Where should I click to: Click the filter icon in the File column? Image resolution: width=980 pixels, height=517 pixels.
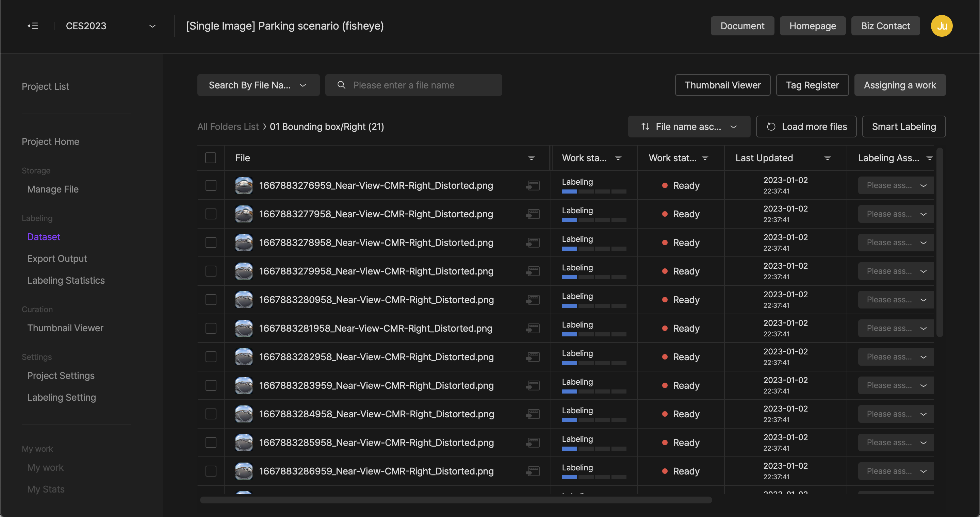pyautogui.click(x=532, y=158)
